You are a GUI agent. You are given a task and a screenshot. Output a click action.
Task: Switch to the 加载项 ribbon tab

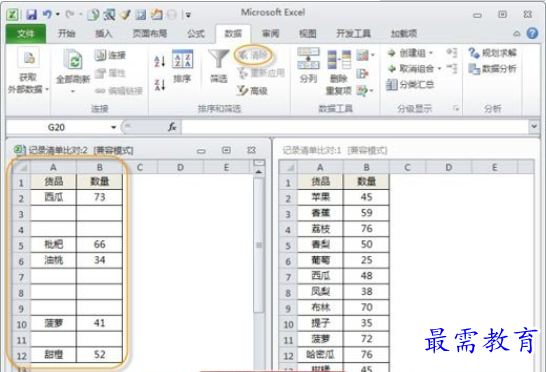(x=404, y=33)
